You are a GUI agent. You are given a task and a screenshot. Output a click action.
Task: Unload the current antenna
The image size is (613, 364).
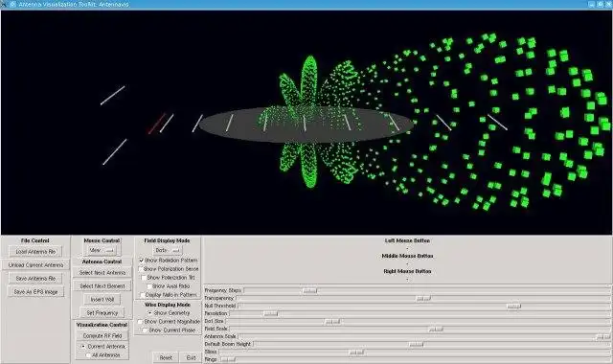(x=35, y=265)
